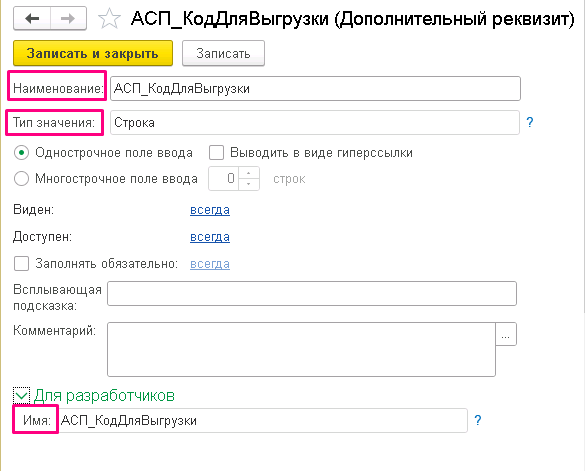
Task: Open help question mark next to Тип значения
Action: tap(530, 122)
